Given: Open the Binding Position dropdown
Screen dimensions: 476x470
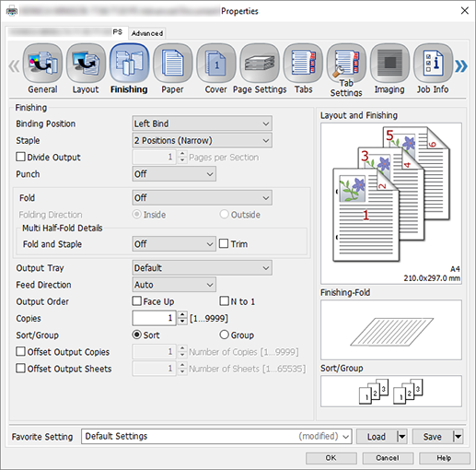Looking at the screenshot, I should [x=202, y=123].
